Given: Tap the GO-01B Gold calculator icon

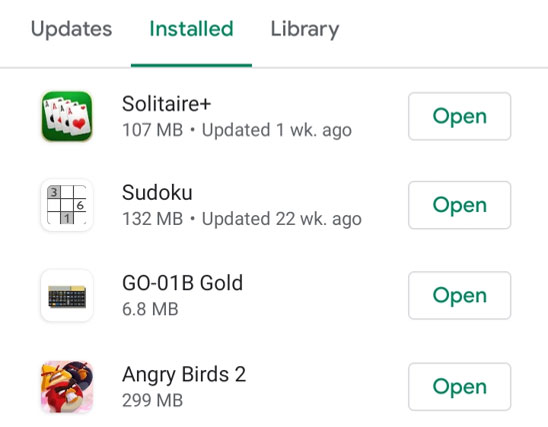Looking at the screenshot, I should tap(67, 295).
